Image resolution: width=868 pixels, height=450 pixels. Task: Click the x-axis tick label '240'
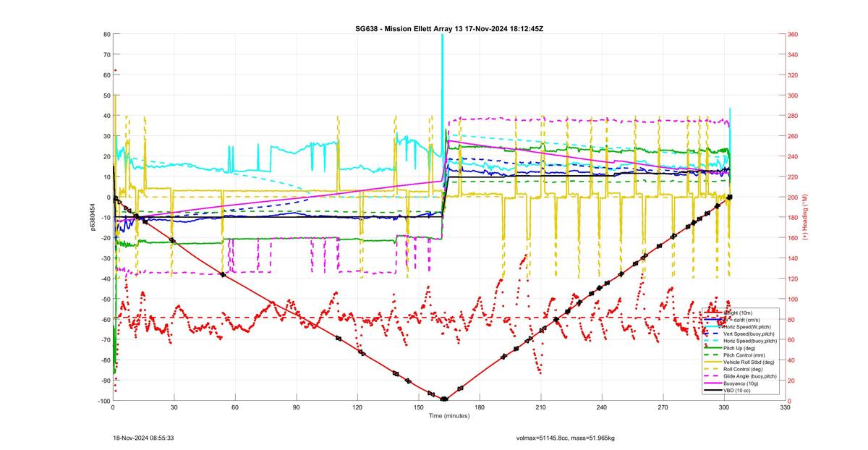coord(603,408)
